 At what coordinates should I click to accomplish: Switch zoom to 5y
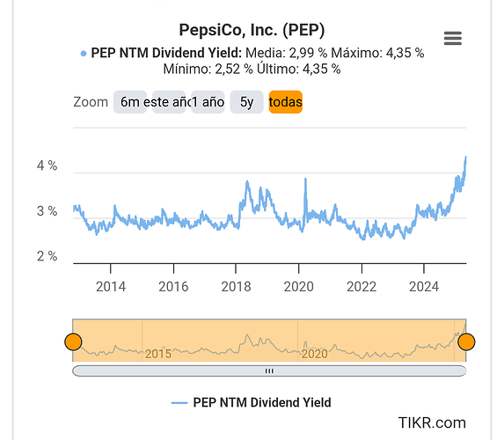[x=246, y=102]
